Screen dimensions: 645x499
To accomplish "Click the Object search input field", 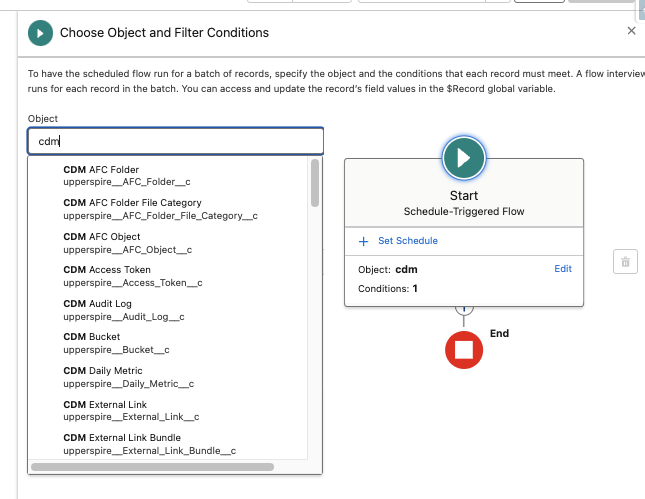I will click(x=176, y=141).
